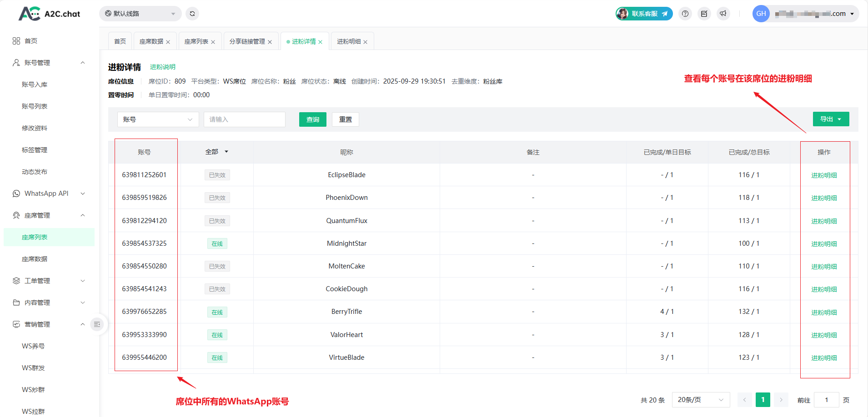The height and width of the screenshot is (417, 868).
Task: Open 进粉明细 link for EclipseBlade row
Action: click(824, 175)
